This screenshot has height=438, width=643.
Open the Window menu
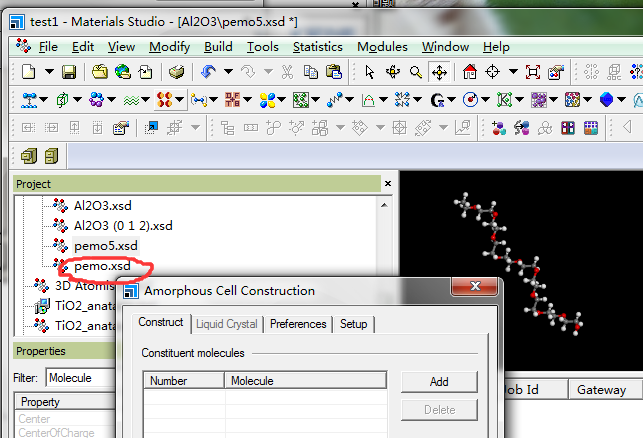click(445, 47)
